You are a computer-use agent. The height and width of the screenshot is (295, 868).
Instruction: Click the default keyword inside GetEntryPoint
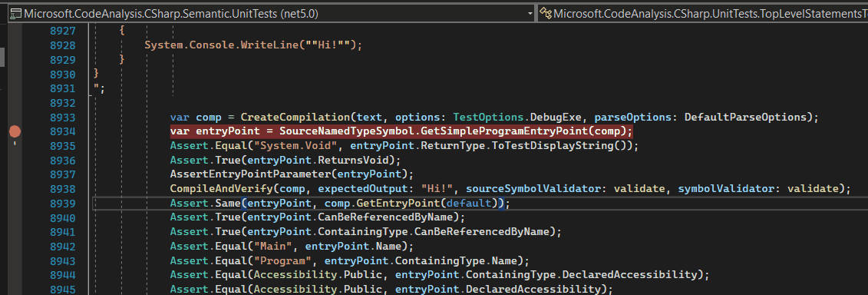[x=469, y=204]
